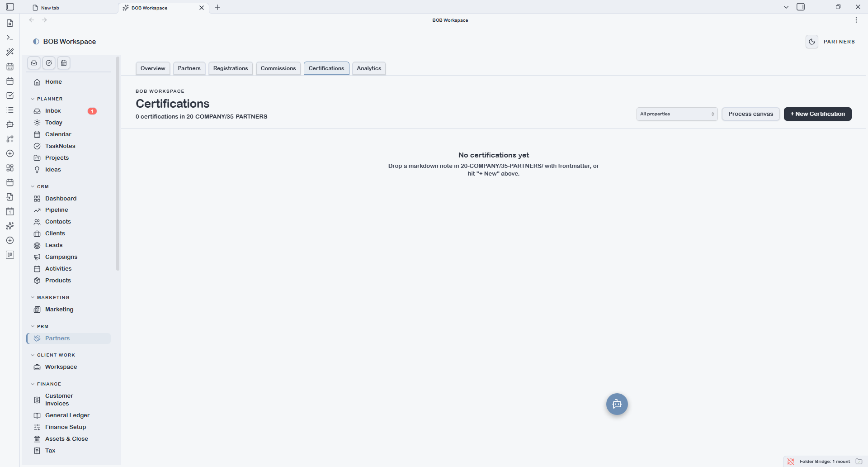Open the kanban board icon in ribbon
Image resolution: width=868 pixels, height=467 pixels.
10,255
